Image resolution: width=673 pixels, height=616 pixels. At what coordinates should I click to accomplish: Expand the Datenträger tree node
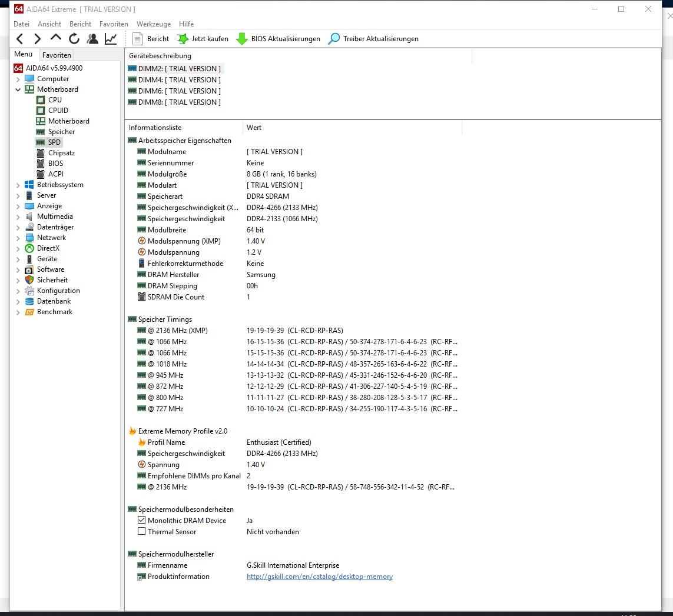[18, 227]
